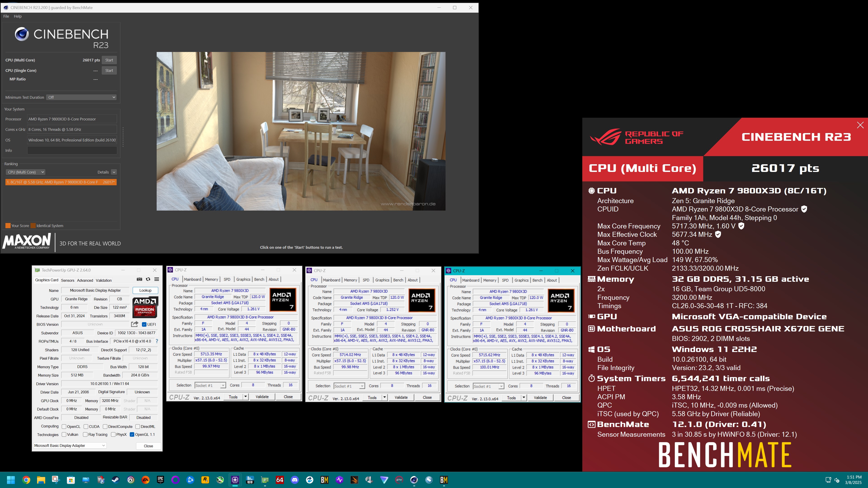Click the rendered room image in Cinebench
The width and height of the screenshot is (868, 488).
301,131
